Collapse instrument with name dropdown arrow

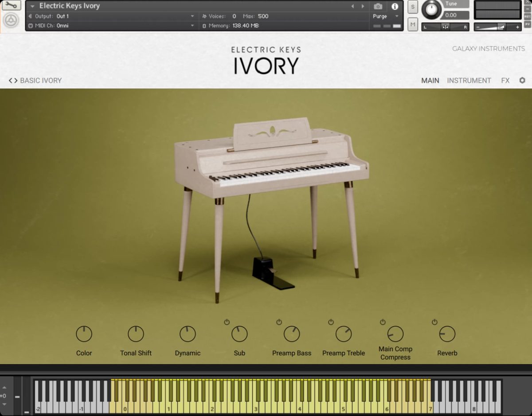[x=32, y=6]
